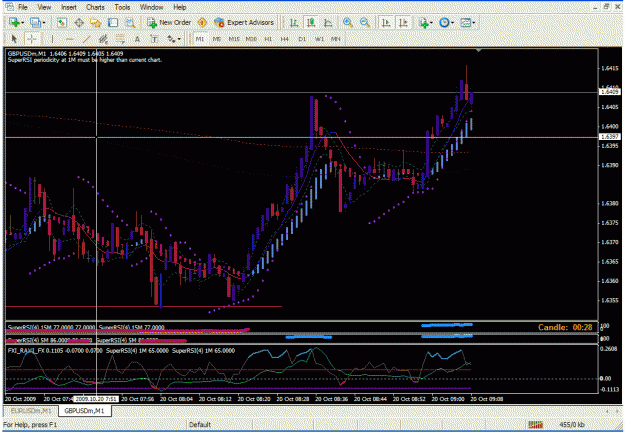Switch chart to line chart mode
The width and height of the screenshot is (625, 432).
pyautogui.click(x=328, y=23)
